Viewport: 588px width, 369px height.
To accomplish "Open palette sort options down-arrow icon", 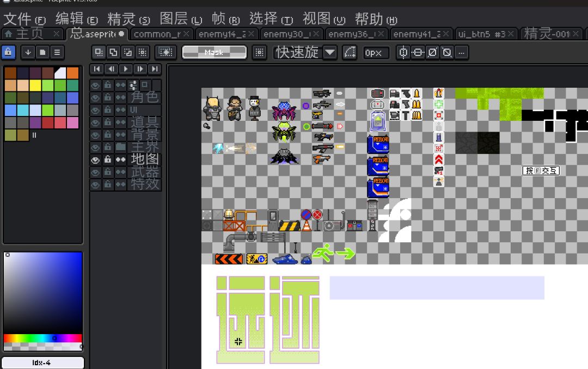I will (x=28, y=52).
